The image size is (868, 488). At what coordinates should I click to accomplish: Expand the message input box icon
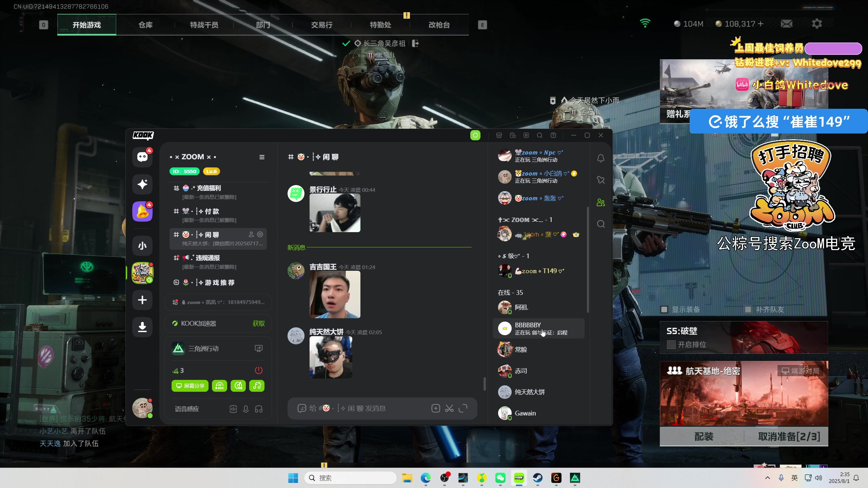pos(463,408)
